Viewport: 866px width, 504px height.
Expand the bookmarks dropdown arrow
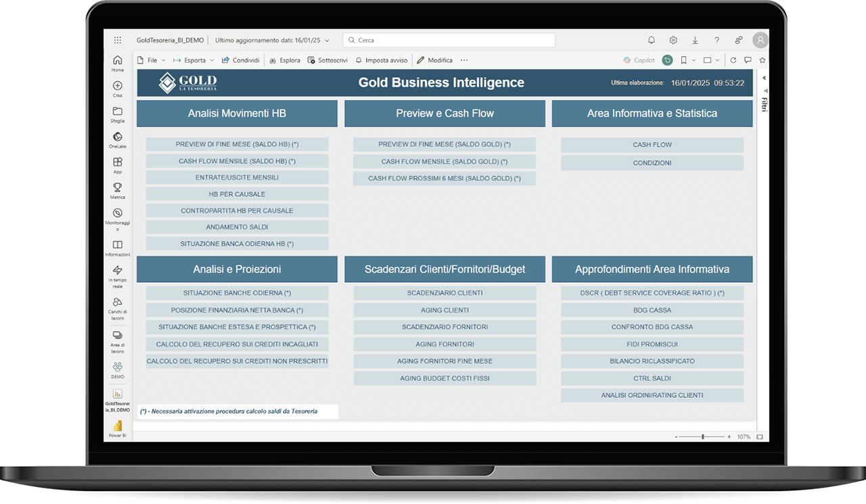pos(694,60)
